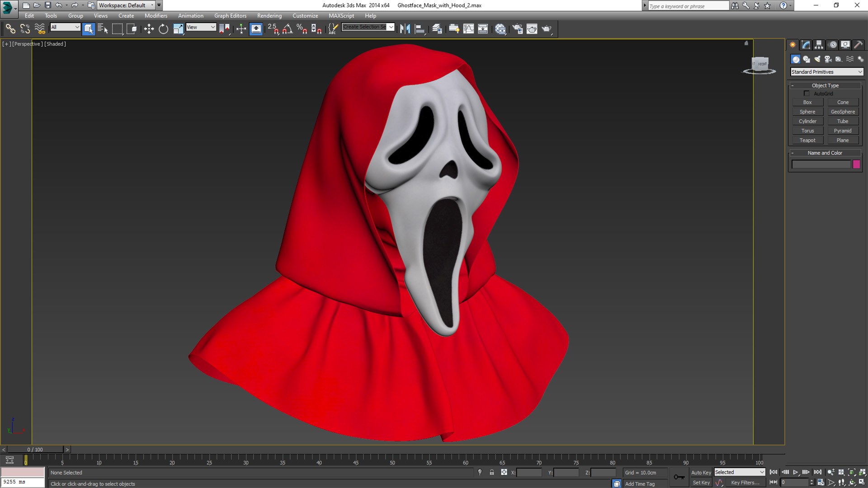This screenshot has height=488, width=868.
Task: Open the magenta object color swatch
Action: click(856, 164)
